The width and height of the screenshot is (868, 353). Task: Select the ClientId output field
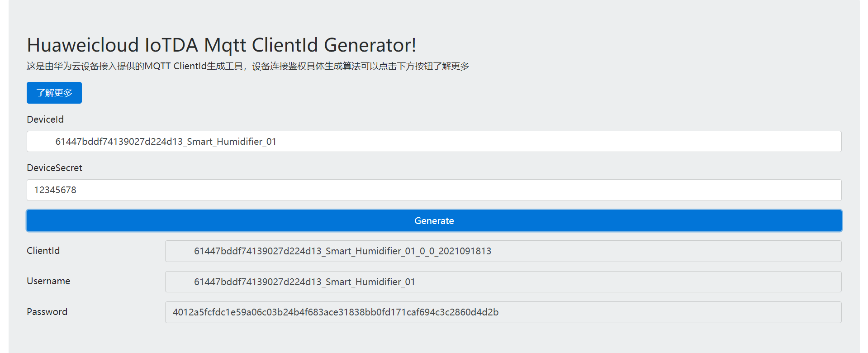pyautogui.click(x=503, y=251)
